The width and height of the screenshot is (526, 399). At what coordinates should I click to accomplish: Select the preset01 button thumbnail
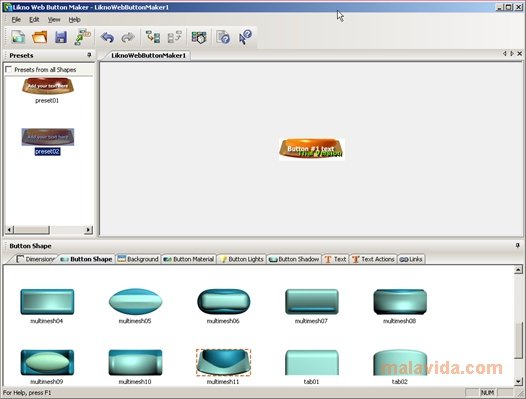(48, 86)
